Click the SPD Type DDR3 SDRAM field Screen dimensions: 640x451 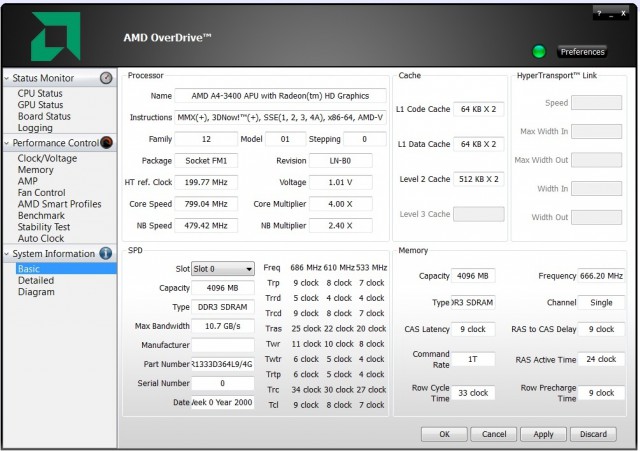point(223,307)
